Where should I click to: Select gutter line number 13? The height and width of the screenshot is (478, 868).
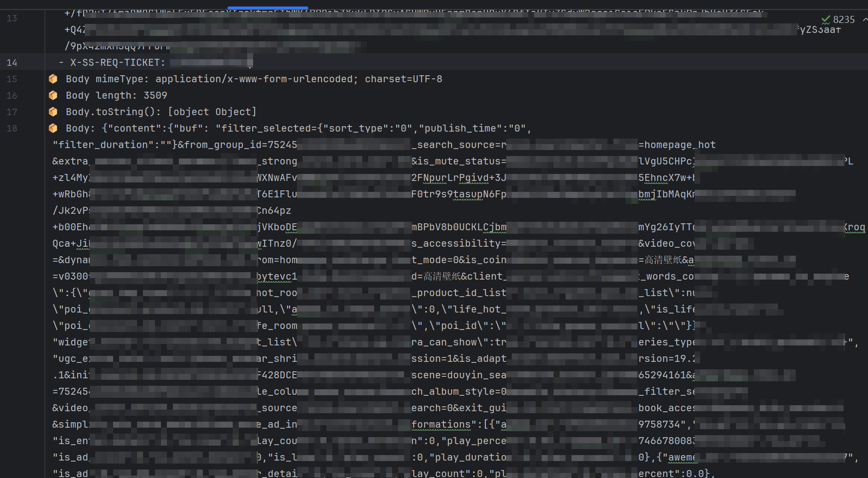click(x=12, y=18)
